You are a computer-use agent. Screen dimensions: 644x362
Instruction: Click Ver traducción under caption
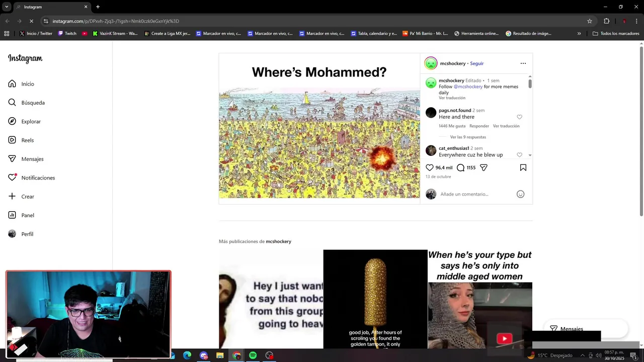coord(452,98)
